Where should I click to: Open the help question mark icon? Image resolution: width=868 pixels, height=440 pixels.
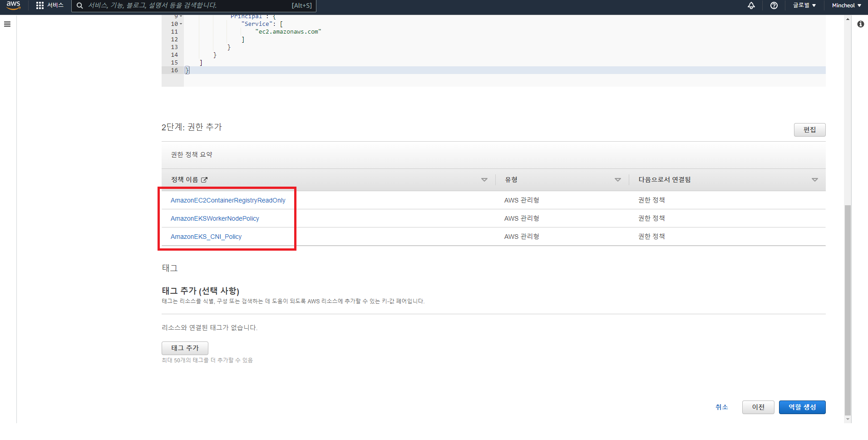tap(774, 5)
